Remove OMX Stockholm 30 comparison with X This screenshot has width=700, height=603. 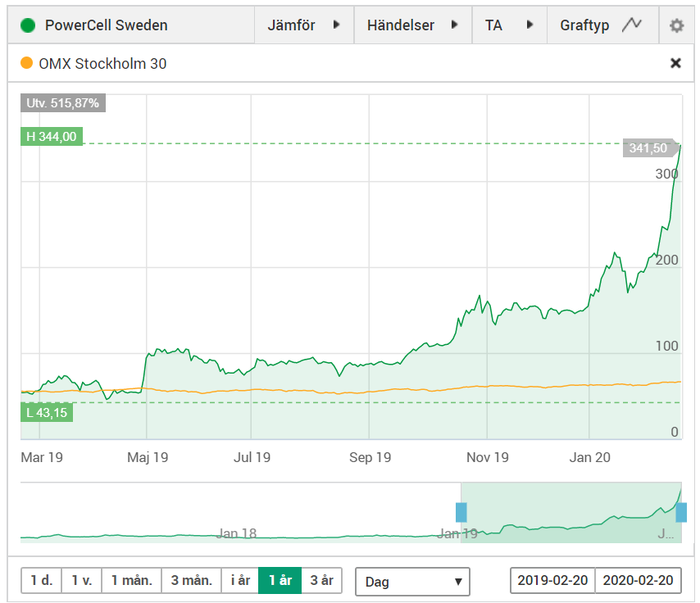click(675, 63)
